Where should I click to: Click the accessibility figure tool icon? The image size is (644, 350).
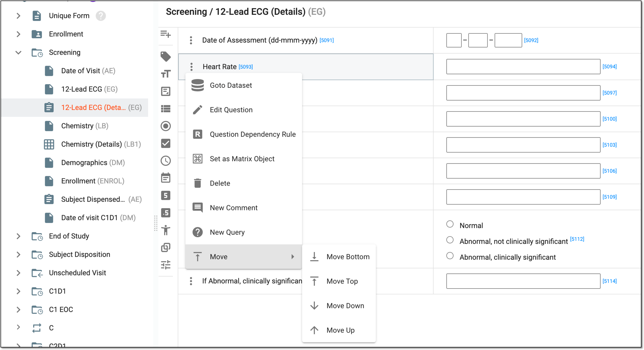166,230
